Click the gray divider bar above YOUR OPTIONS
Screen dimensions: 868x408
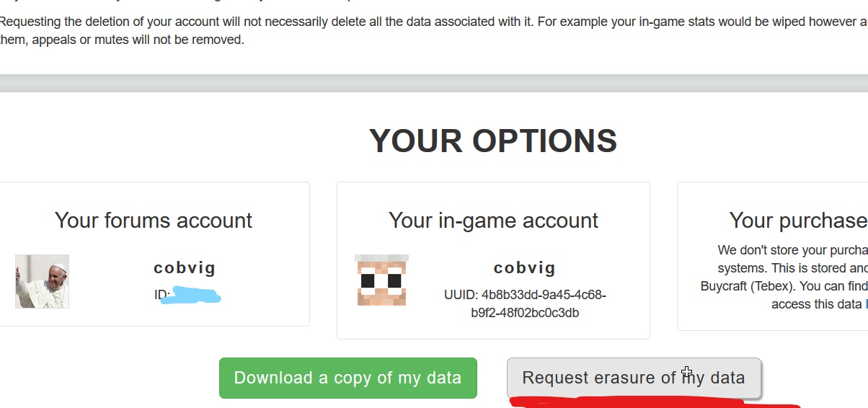click(434, 83)
